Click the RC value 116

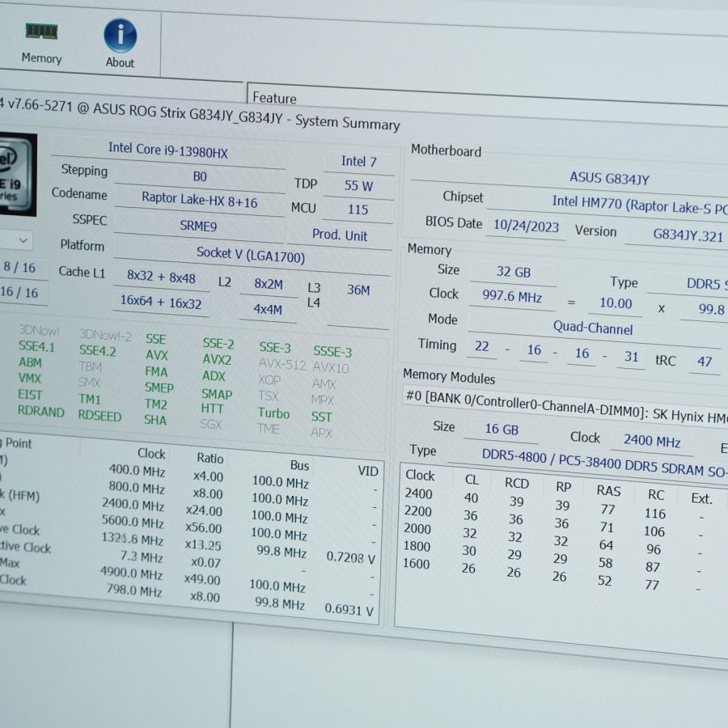655,514
